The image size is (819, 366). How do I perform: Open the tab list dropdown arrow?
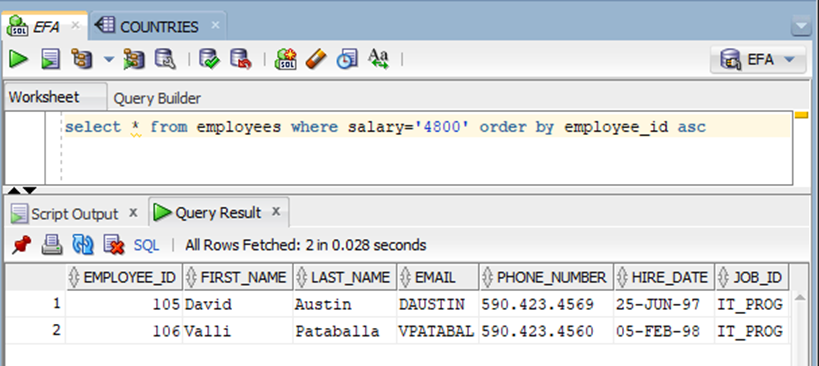pyautogui.click(x=801, y=26)
